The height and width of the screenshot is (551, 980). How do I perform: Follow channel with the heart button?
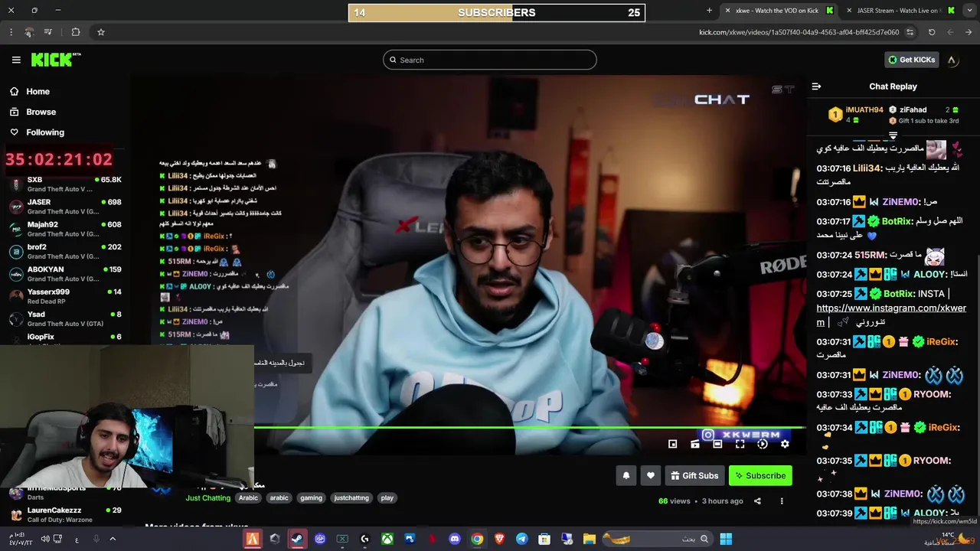click(x=650, y=475)
